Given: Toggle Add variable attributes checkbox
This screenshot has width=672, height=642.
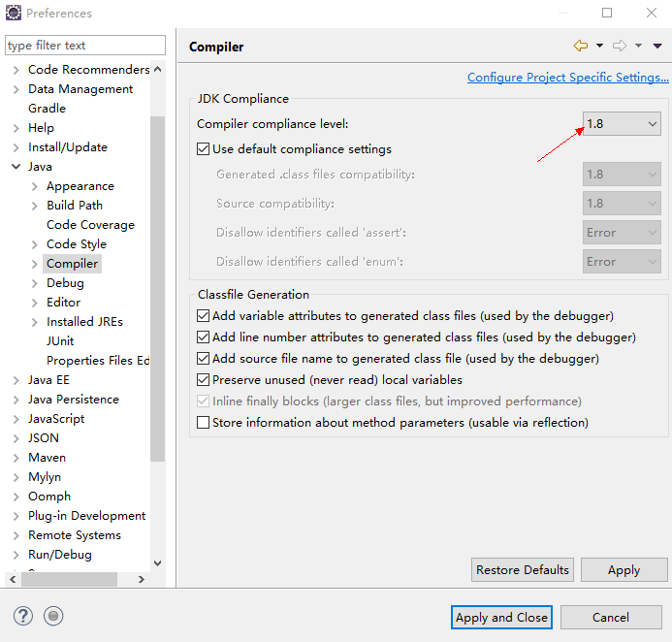Looking at the screenshot, I should click(203, 316).
